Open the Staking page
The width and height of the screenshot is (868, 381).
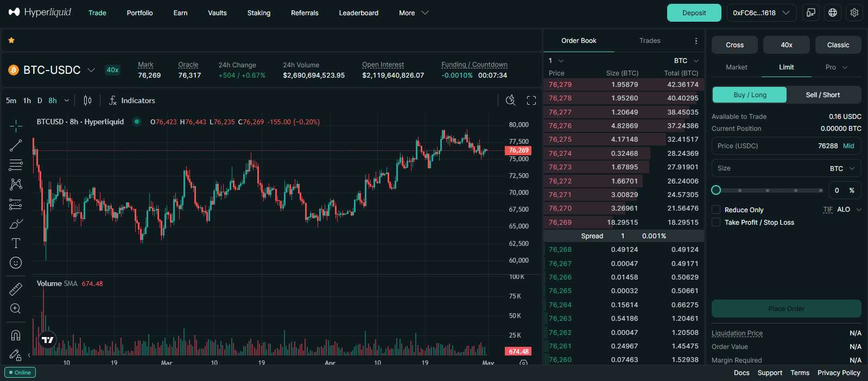pos(259,12)
